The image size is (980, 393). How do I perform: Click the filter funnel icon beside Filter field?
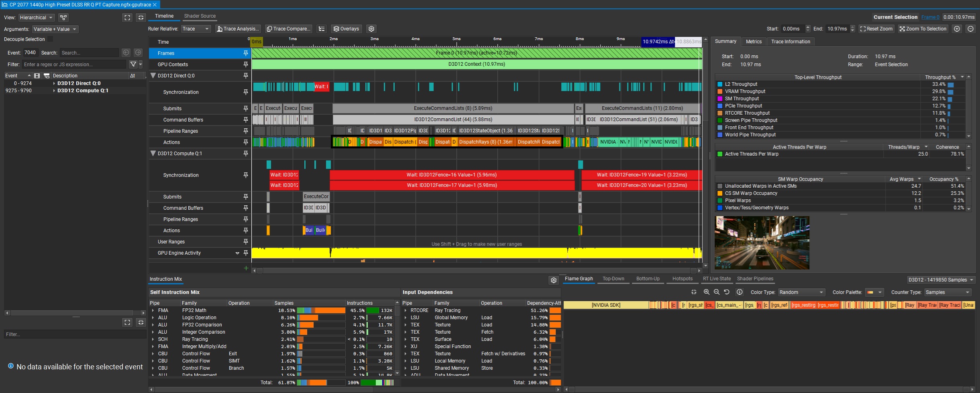pos(133,64)
